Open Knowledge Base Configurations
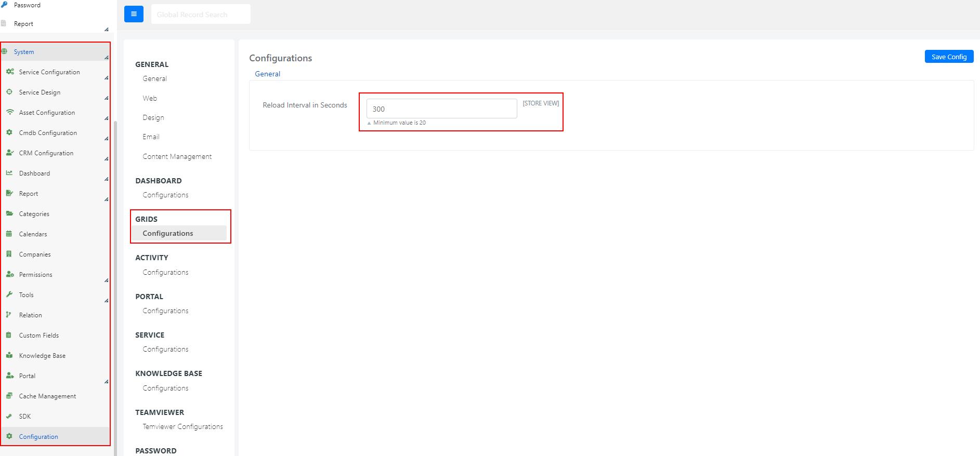Viewport: 980px width, 456px height. (x=165, y=388)
